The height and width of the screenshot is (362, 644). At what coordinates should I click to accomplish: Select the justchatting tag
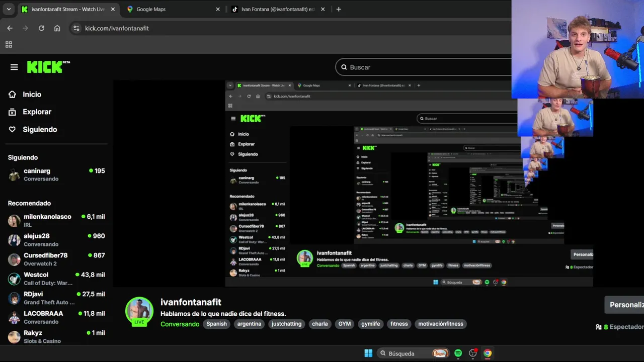286,324
